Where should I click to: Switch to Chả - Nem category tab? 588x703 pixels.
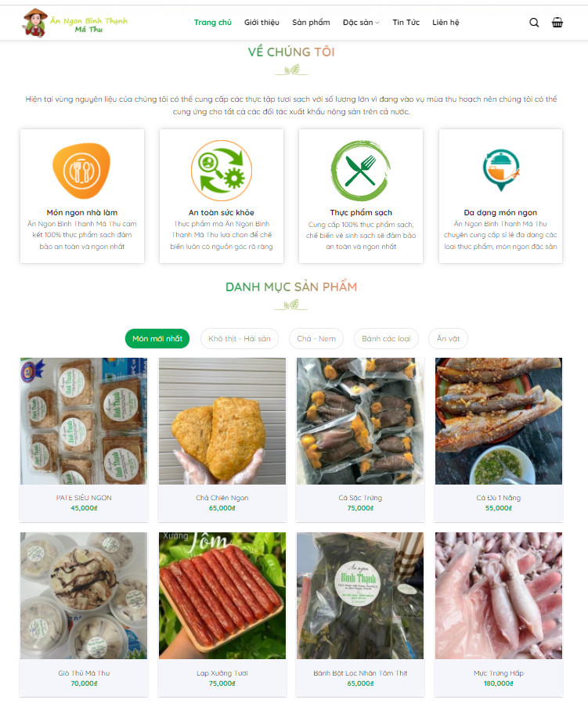click(316, 338)
